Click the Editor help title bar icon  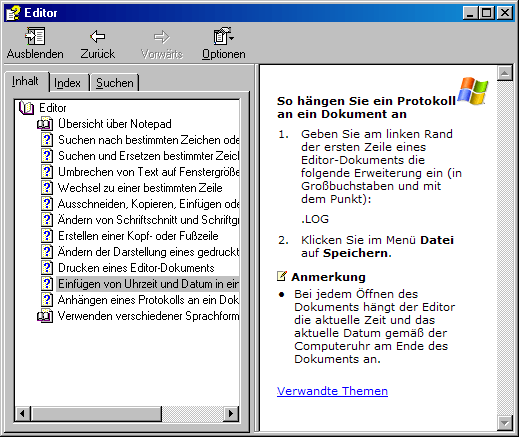point(13,13)
